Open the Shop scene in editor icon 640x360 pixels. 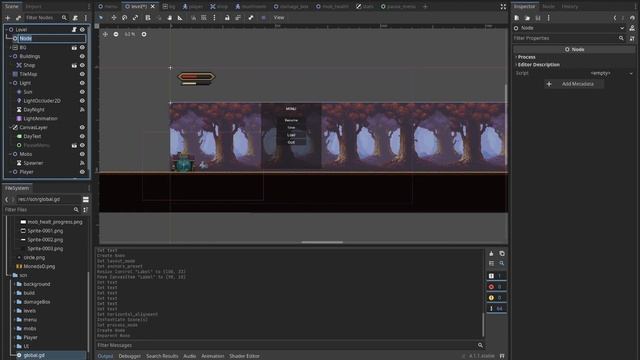point(74,65)
